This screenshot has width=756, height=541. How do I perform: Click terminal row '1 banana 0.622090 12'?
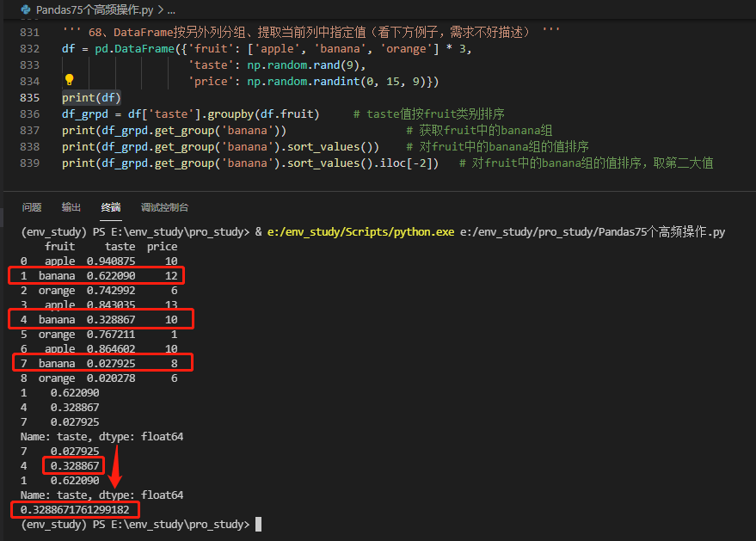[99, 276]
